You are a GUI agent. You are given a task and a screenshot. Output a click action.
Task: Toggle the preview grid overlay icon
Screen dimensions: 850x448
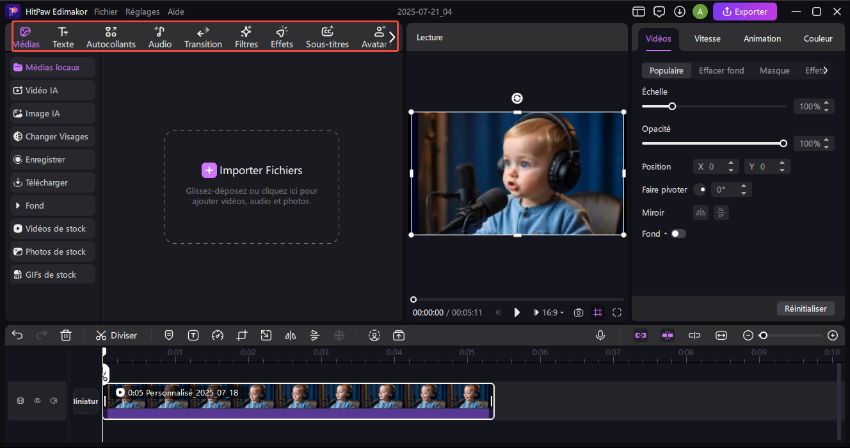coord(597,312)
